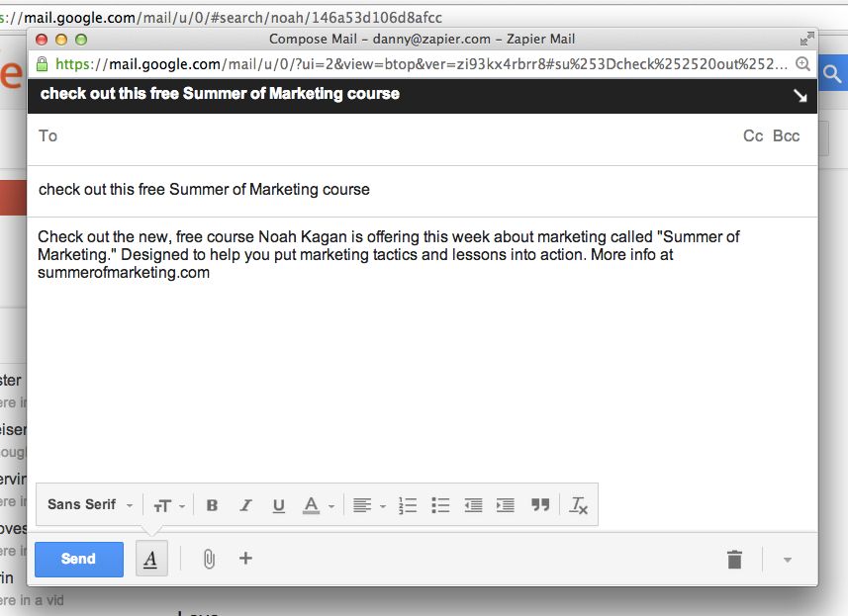848x616 pixels.
Task: Expand the text alignment dropdown
Action: coord(369,505)
